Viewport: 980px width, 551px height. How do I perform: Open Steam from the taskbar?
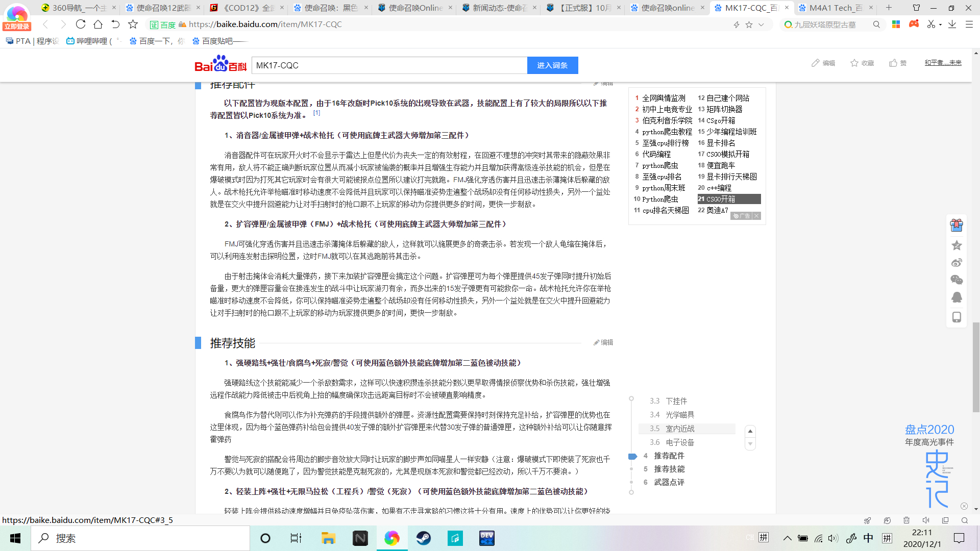(x=424, y=538)
